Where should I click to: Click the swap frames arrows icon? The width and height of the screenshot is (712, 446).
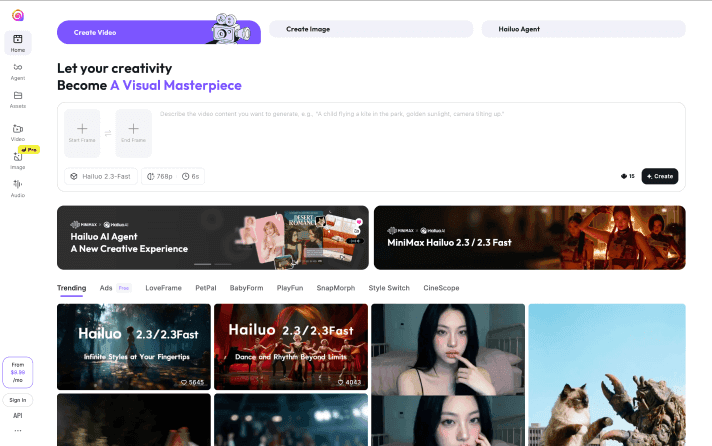[108, 133]
